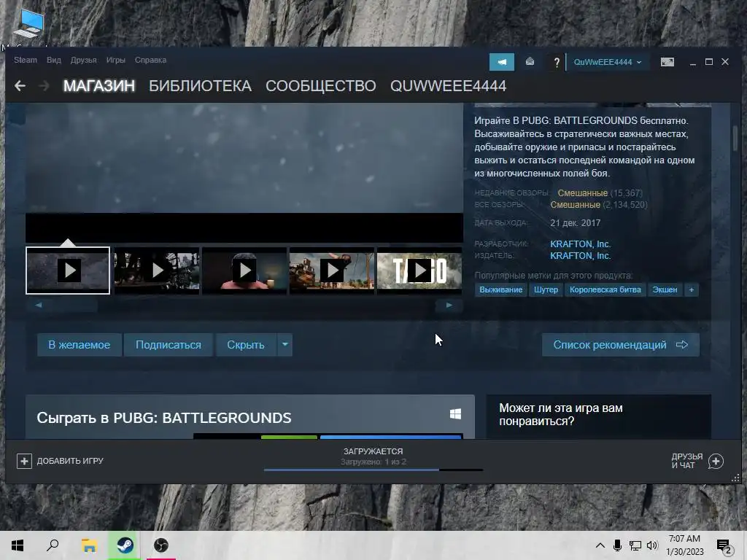Screen dimensions: 747x560
Task: Open the taskbar clock and date
Action: (684, 545)
